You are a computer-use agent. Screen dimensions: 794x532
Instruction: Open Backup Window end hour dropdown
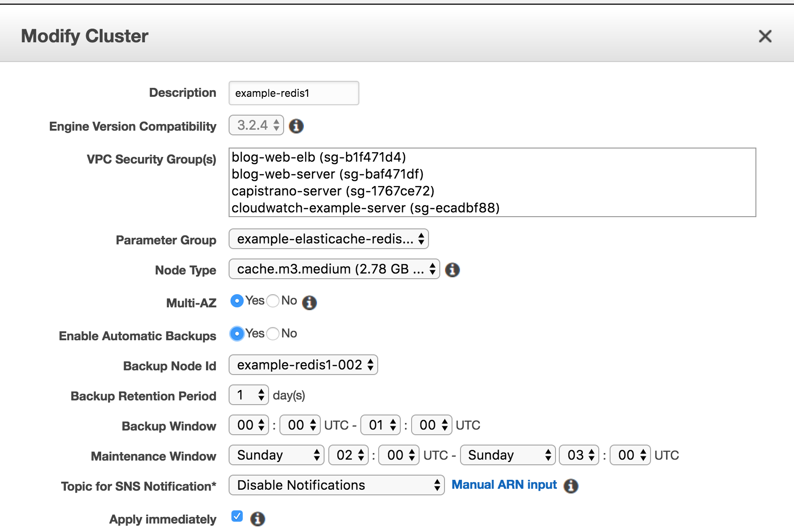tap(381, 425)
